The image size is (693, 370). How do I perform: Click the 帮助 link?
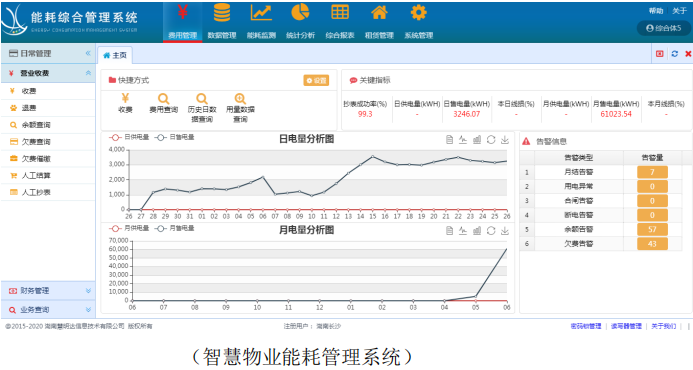tap(656, 11)
